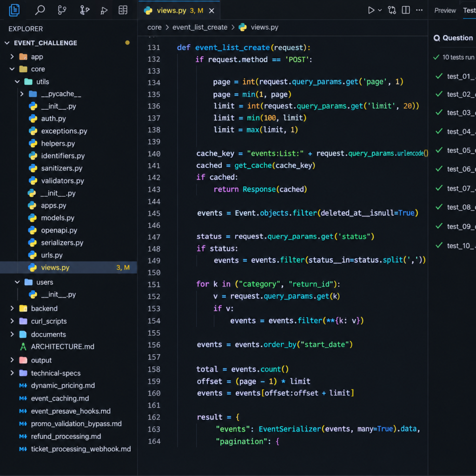This screenshot has width=476, height=476.
Task: Click the unsaved changes dot beside EVENT_CHALLENGE
Action: tap(127, 43)
